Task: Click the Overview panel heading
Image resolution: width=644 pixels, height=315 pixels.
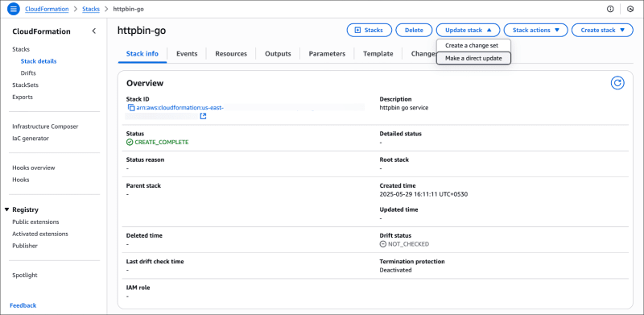Action: 145,84
